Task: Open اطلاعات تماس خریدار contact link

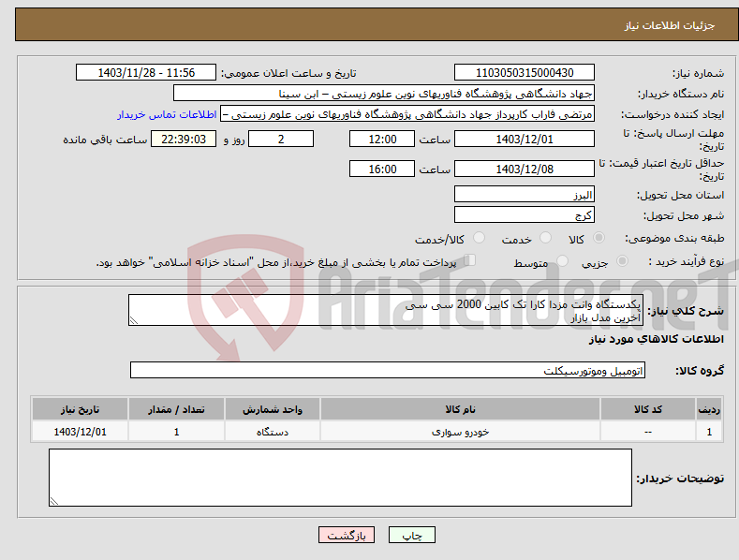Action: pyautogui.click(x=167, y=114)
